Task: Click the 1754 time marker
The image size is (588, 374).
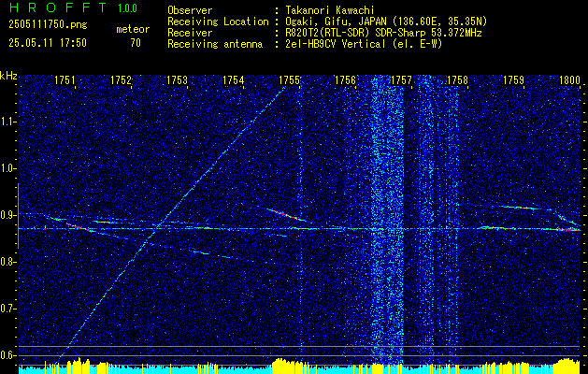Action: coord(234,80)
